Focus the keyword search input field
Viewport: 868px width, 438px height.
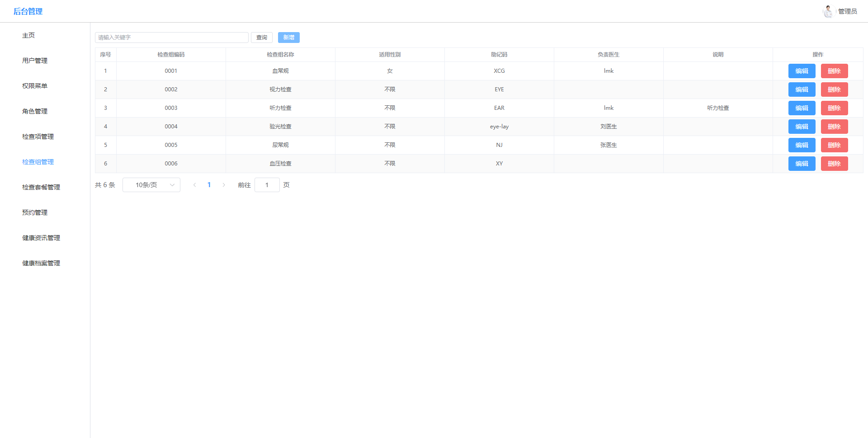(x=172, y=38)
